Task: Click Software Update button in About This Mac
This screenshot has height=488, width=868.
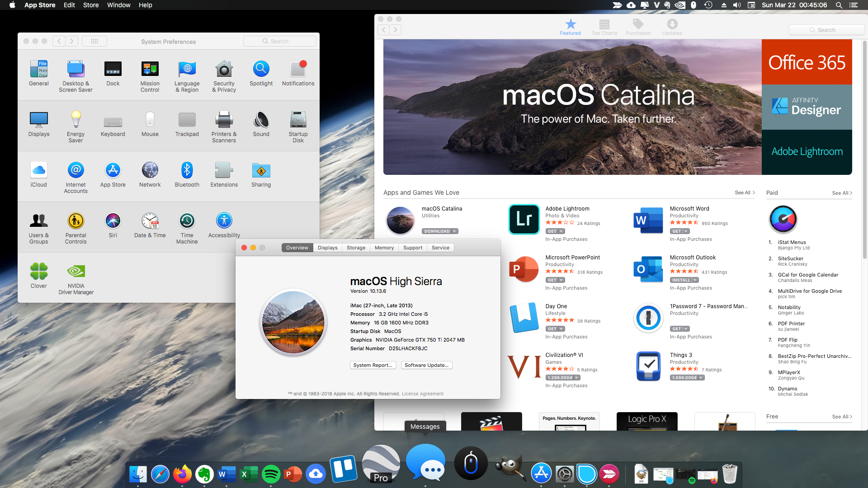Action: (426, 365)
